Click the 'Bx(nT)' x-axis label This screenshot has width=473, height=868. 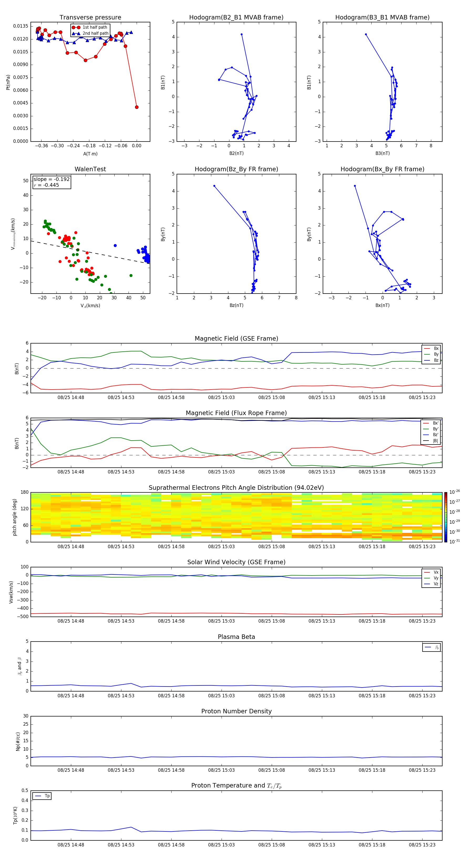[382, 305]
